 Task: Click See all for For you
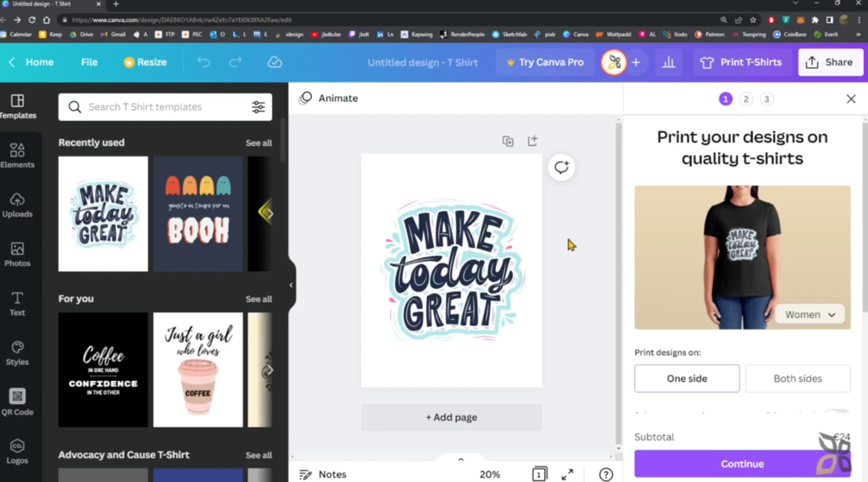(x=259, y=299)
